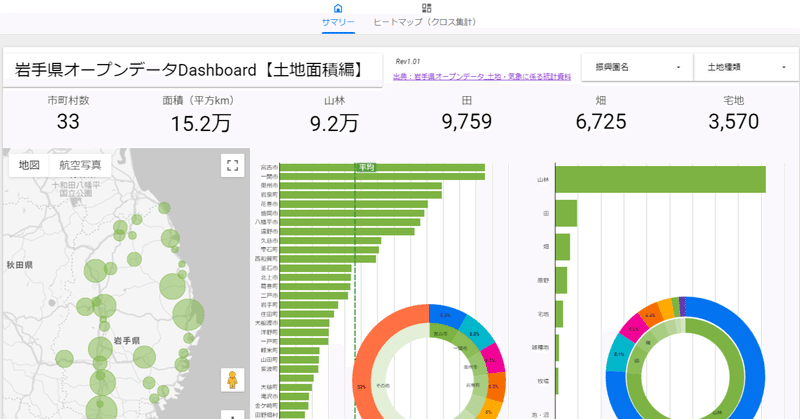Viewport: 800px width, 419px height.
Task: Click the 田 scorecard value 9,759
Action: 467,122
